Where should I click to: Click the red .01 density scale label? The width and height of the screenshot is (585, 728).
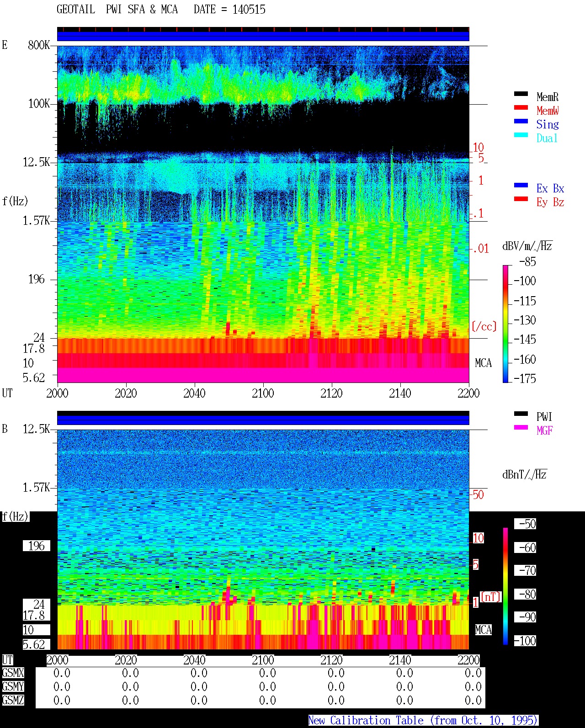[480, 249]
